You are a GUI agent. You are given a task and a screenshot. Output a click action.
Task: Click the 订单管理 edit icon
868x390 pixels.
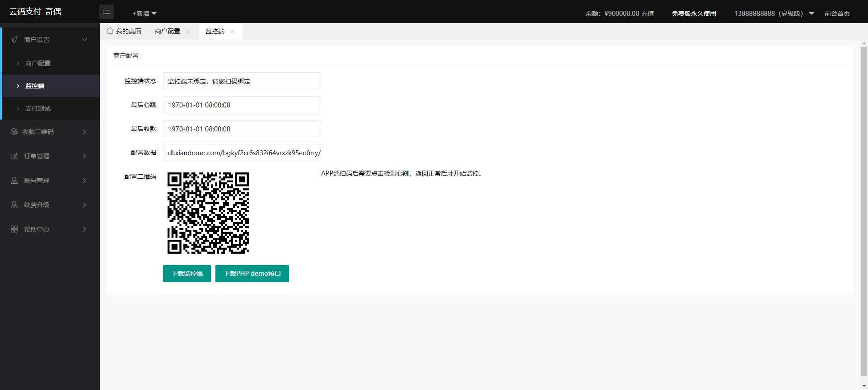pyautogui.click(x=14, y=156)
